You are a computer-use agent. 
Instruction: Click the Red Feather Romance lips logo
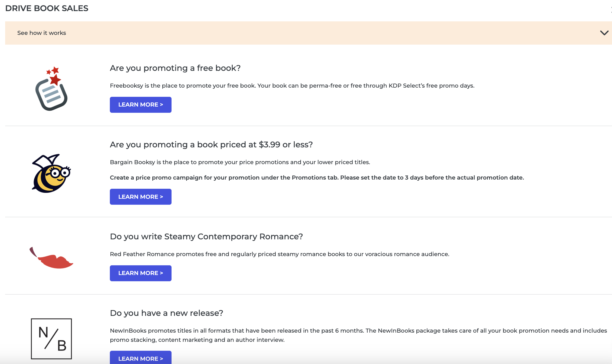point(51,258)
